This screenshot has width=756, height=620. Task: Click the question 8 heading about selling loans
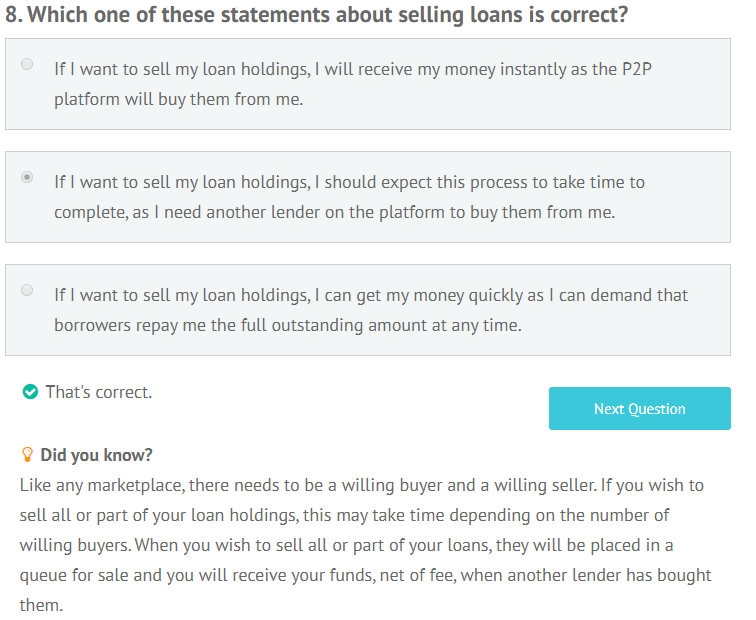[316, 15]
